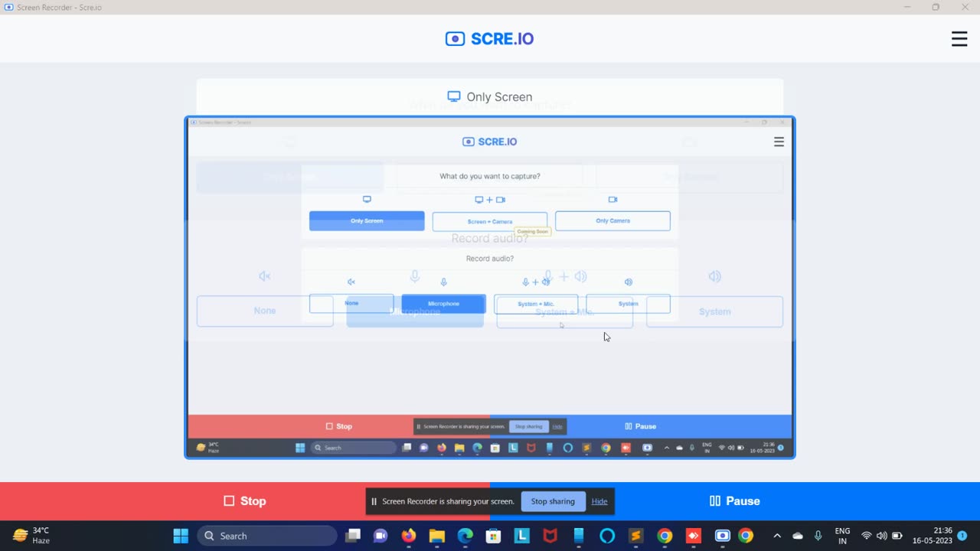Open Task View from the taskbar

click(x=353, y=536)
